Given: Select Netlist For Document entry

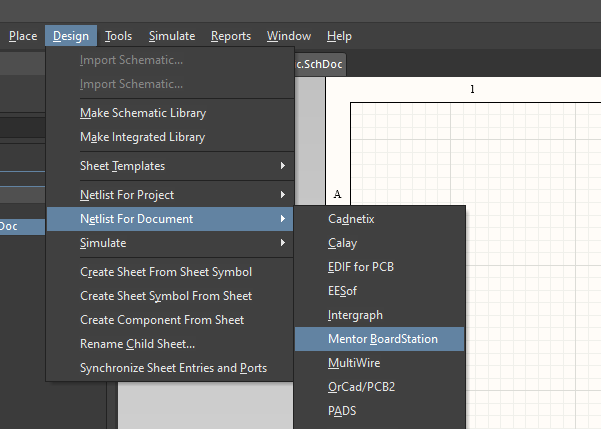Looking at the screenshot, I should 170,219.
